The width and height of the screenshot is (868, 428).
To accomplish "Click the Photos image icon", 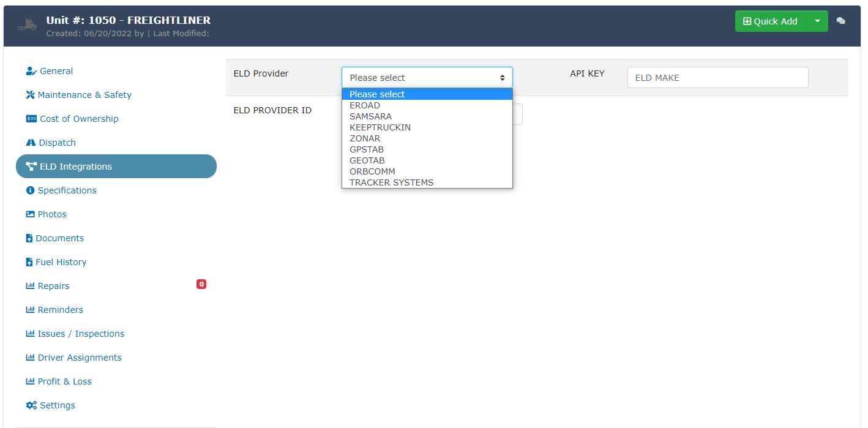I will point(30,214).
